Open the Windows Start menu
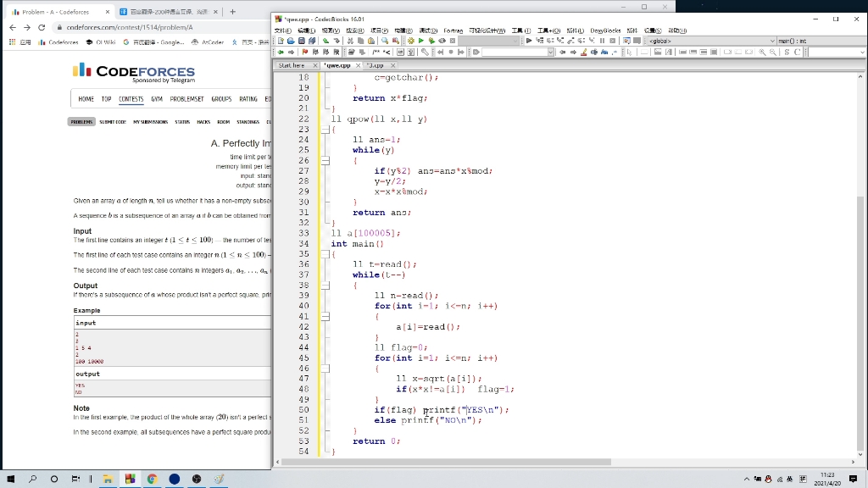Viewport: 868px width, 488px height. [11, 479]
